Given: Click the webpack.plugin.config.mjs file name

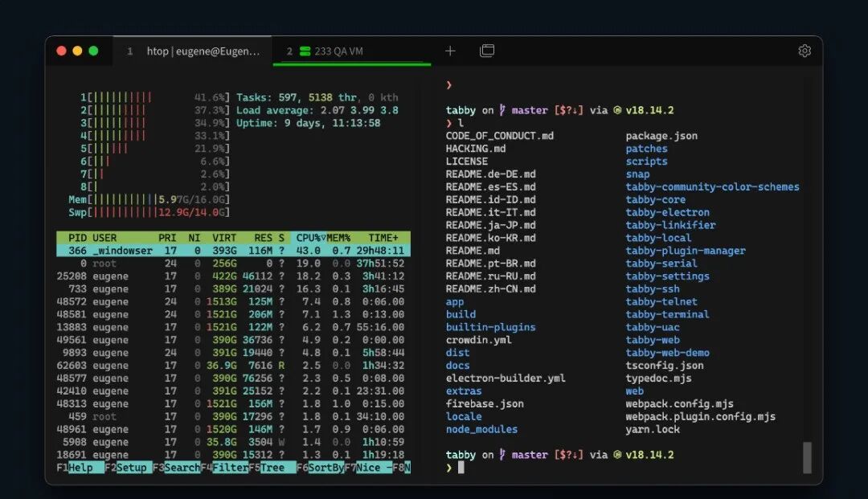Looking at the screenshot, I should (x=700, y=416).
